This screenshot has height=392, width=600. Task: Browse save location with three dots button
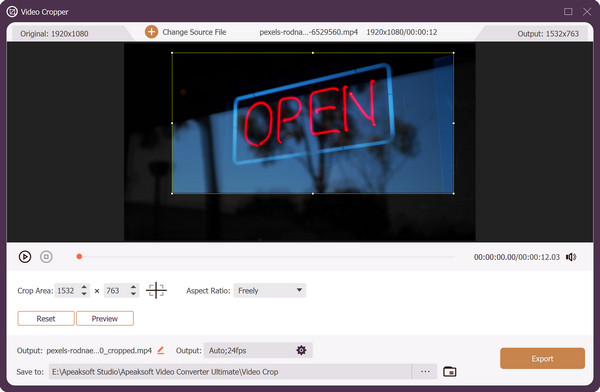(425, 372)
